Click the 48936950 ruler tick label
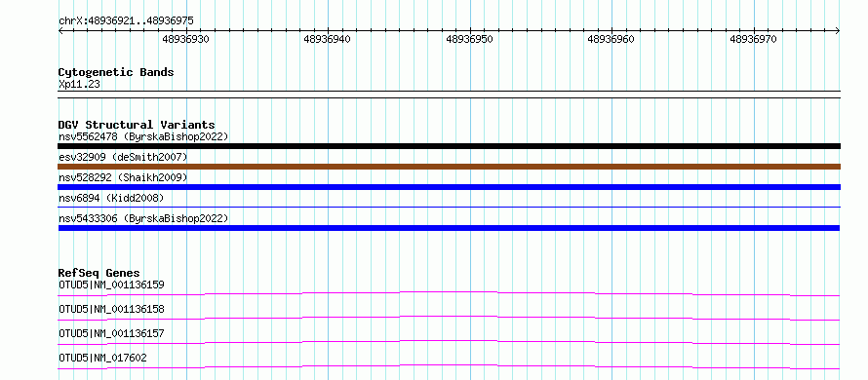Screen dimensions: 868x380 tap(470, 39)
